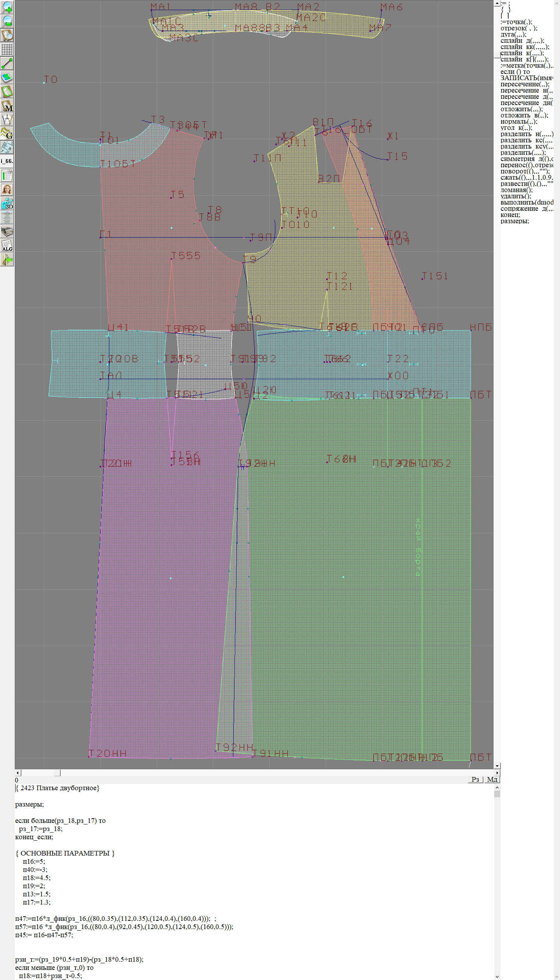
Task: Open the 3D view icon
Action: 7,203
